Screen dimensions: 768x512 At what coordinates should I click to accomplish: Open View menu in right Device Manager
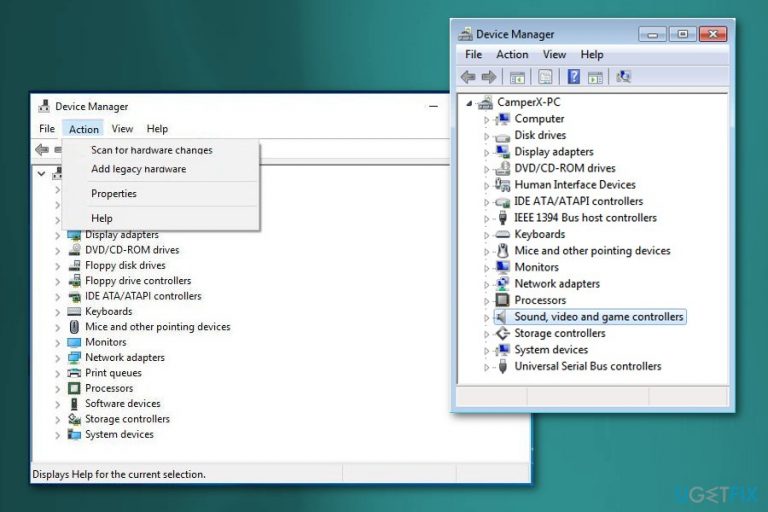coord(554,54)
